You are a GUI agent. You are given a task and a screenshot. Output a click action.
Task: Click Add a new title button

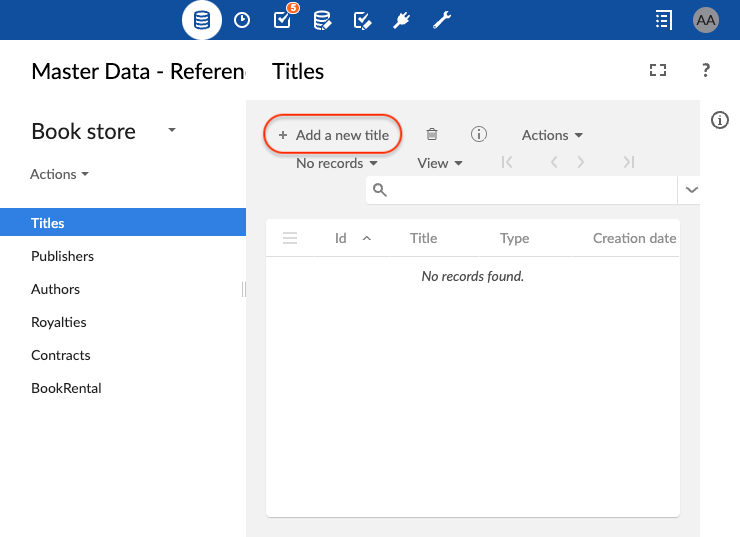coord(333,135)
